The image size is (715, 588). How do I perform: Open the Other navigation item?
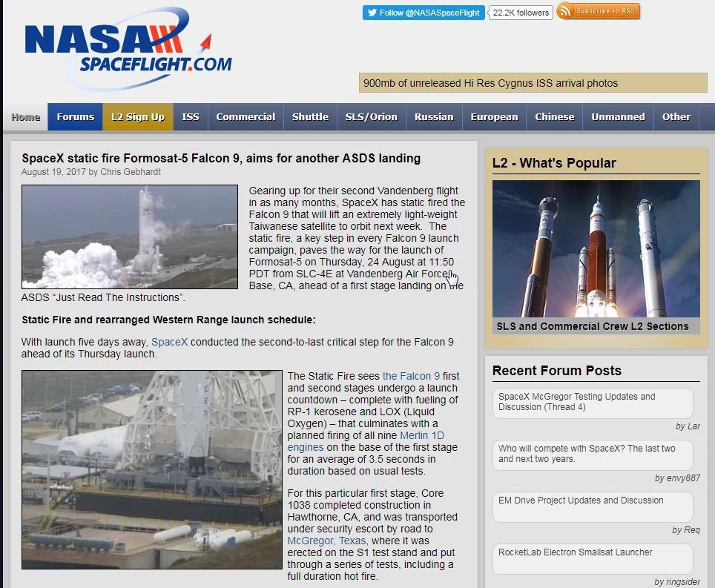676,117
